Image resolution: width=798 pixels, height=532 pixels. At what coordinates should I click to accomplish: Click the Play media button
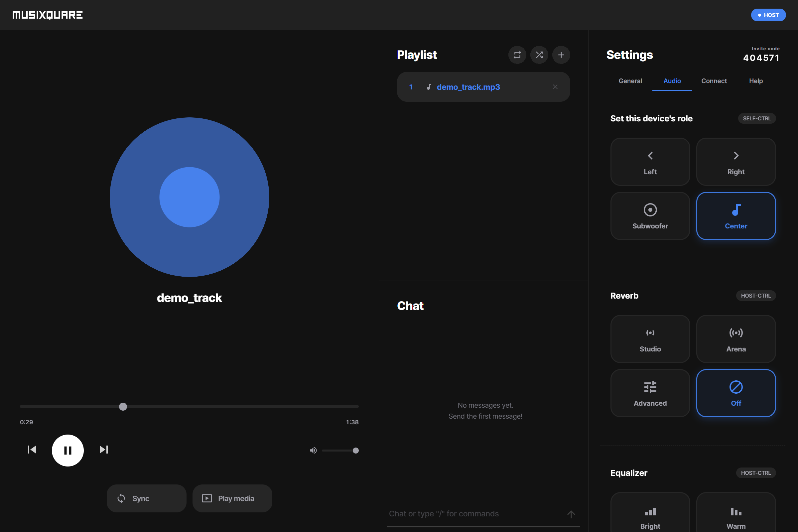[x=232, y=498]
